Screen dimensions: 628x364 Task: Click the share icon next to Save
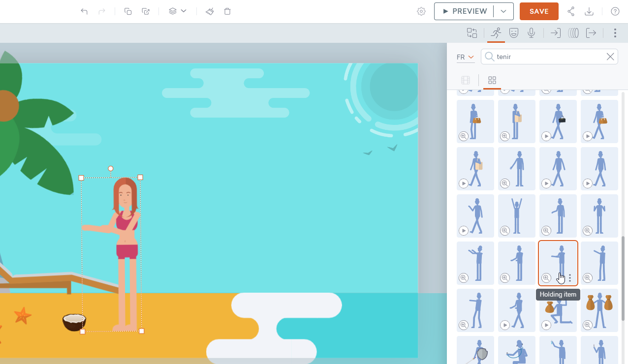[571, 11]
